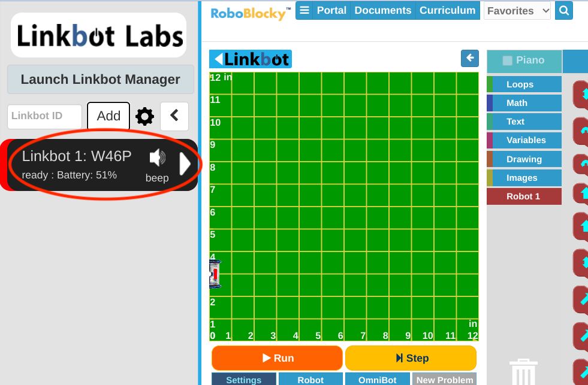
Task: Select the robot image on the grid
Action: pyautogui.click(x=215, y=274)
